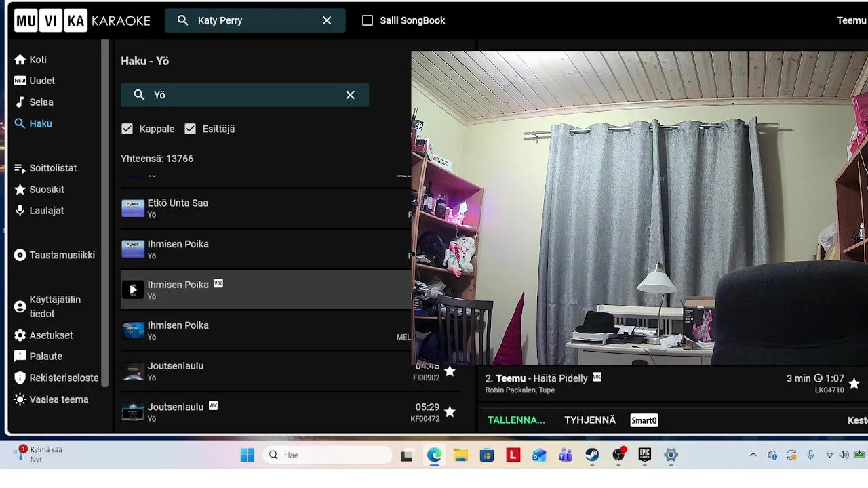The width and height of the screenshot is (868, 488).
Task: Click the Rekisteriseloste shield icon
Action: point(20,378)
